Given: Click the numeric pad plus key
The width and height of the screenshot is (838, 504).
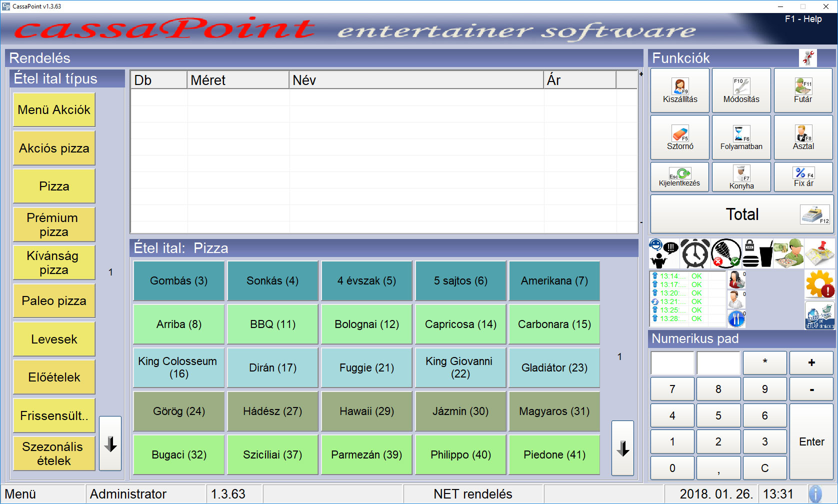Looking at the screenshot, I should pos(811,363).
